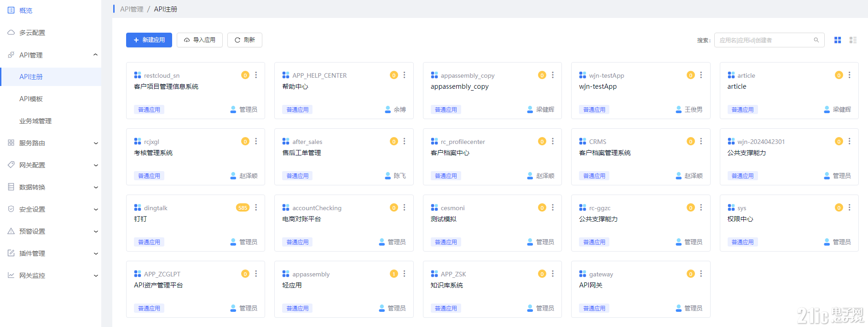Click the count badge on appassembly card
The height and width of the screenshot is (327, 868).
[x=393, y=274]
